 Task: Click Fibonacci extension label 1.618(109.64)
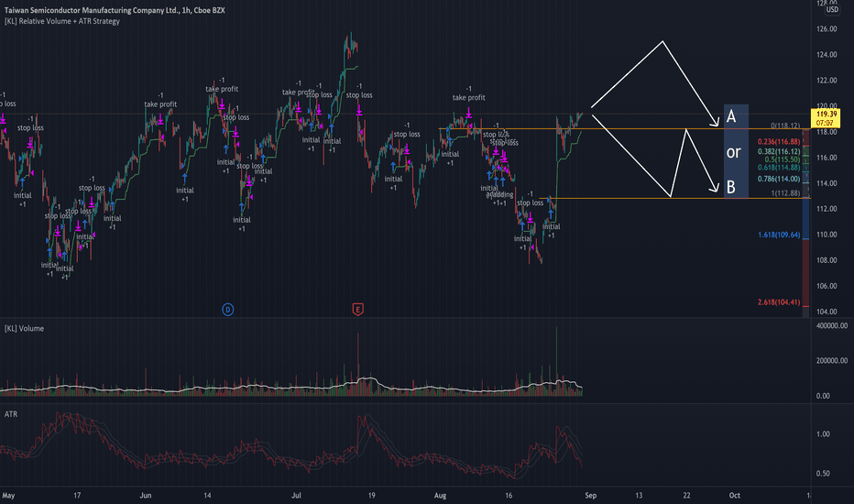pos(779,235)
